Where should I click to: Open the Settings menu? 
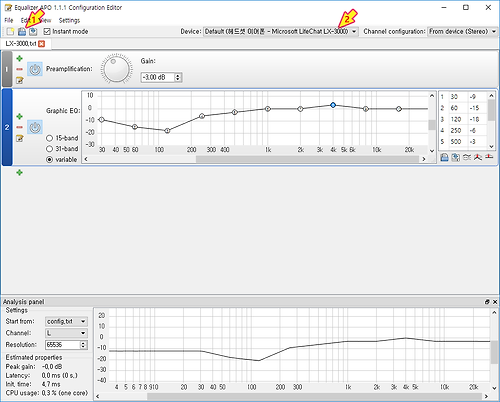click(x=69, y=20)
